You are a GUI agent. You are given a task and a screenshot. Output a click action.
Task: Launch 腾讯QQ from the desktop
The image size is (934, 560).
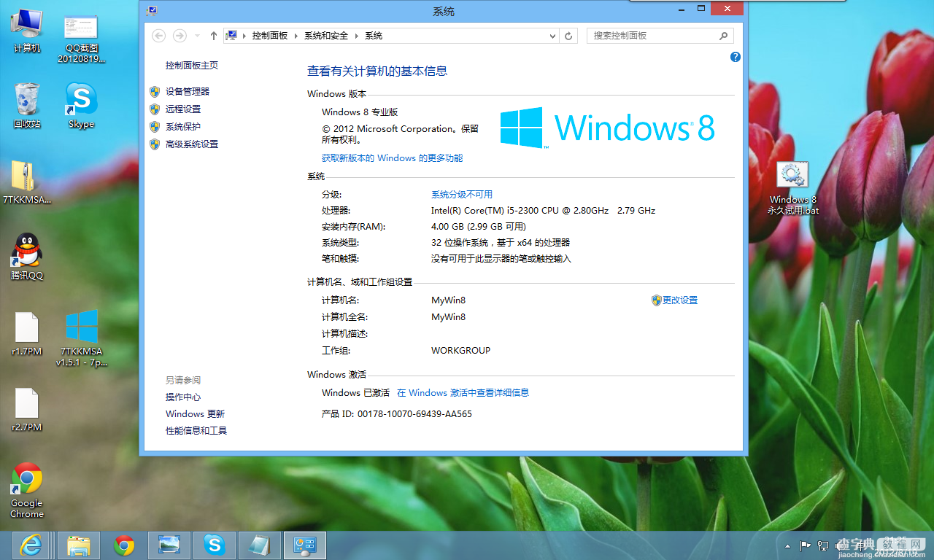pyautogui.click(x=27, y=257)
